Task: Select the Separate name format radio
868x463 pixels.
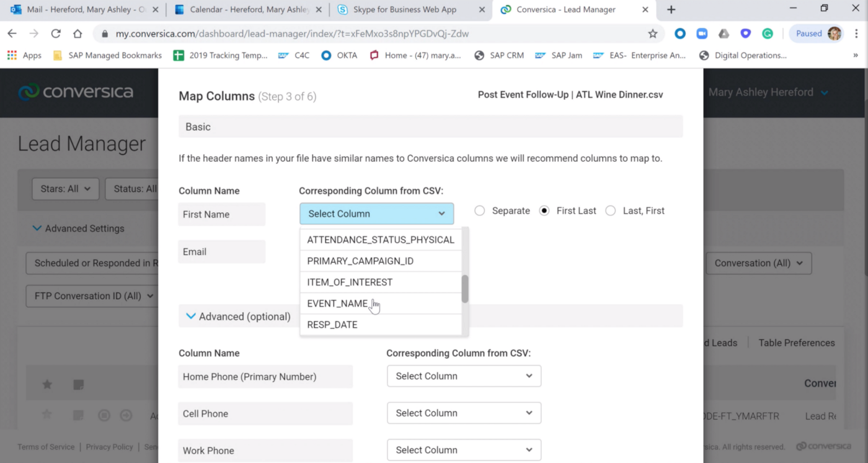Action: coord(479,211)
